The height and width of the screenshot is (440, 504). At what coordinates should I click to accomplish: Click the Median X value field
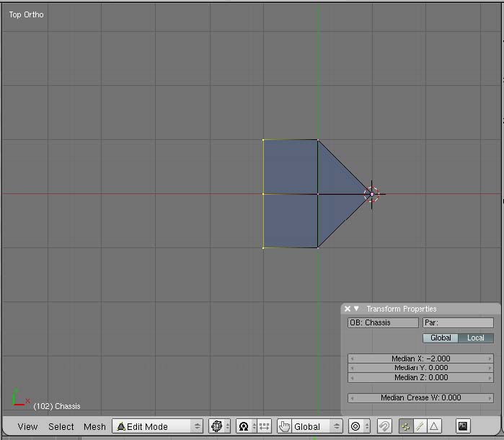point(420,358)
